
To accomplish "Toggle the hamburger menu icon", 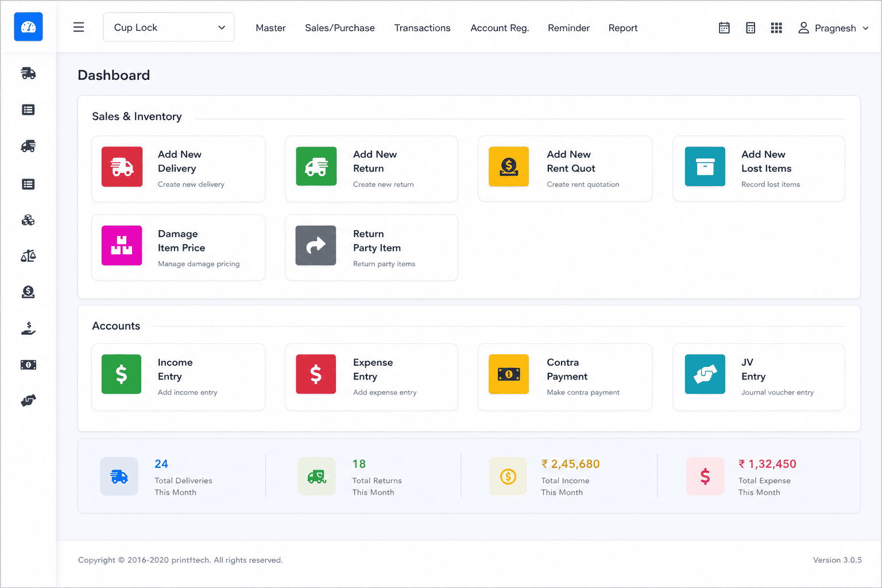I will [79, 27].
